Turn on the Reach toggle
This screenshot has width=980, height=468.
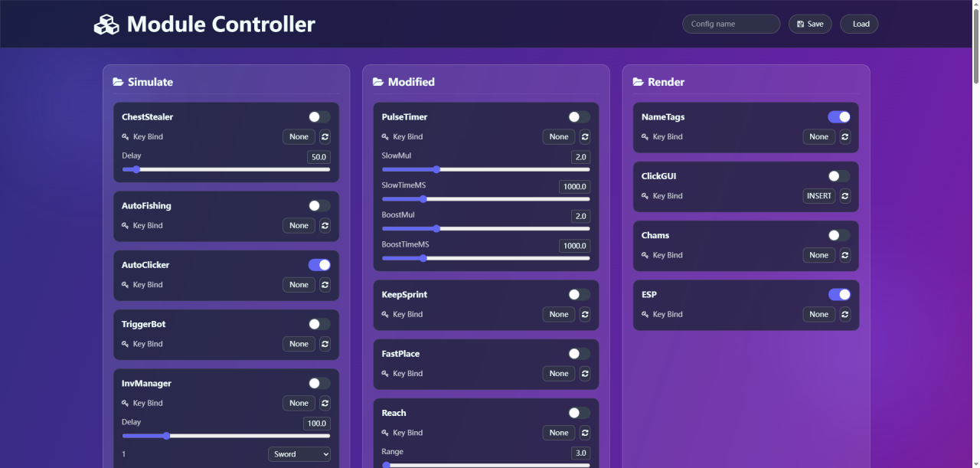(x=579, y=414)
